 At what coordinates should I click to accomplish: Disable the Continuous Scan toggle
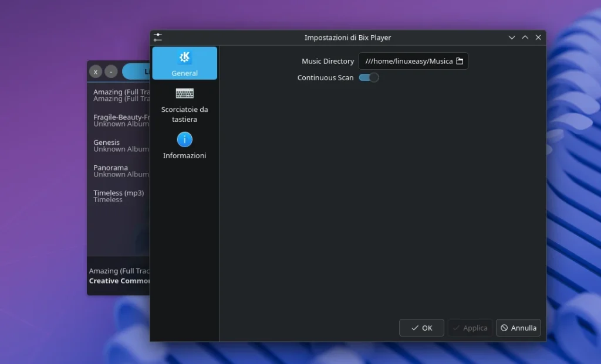[369, 77]
